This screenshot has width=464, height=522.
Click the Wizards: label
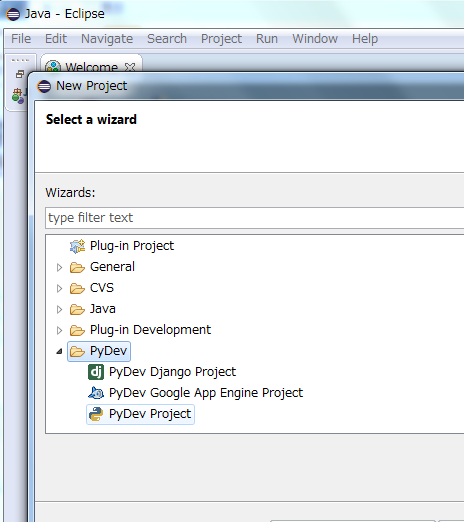point(70,193)
